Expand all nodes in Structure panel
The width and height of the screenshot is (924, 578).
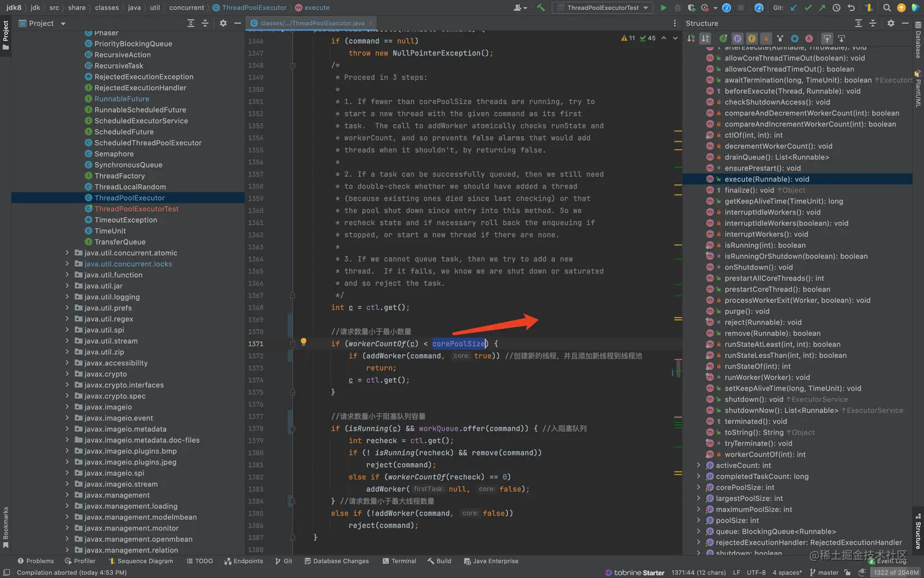pos(858,23)
